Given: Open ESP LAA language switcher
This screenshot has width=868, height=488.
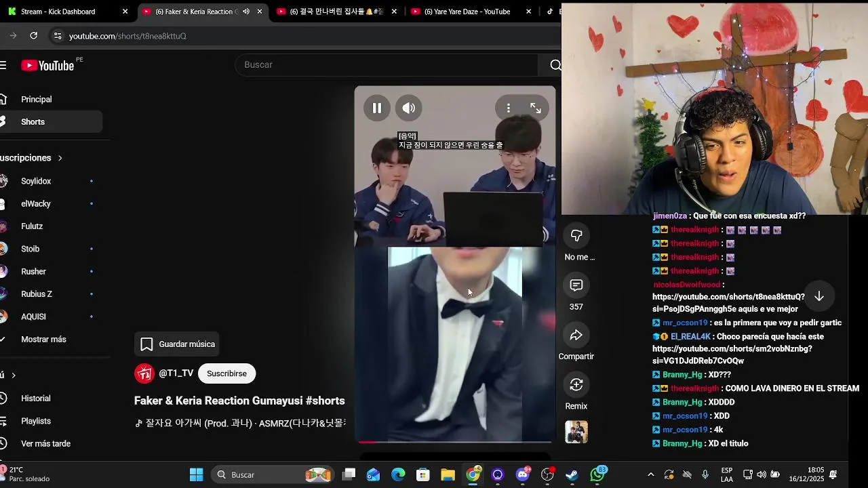Looking at the screenshot, I should (727, 474).
